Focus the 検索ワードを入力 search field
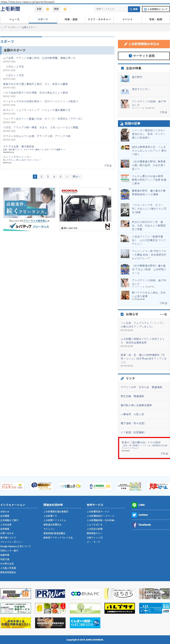Screen dimensions: 170x644 [x=111, y=9]
